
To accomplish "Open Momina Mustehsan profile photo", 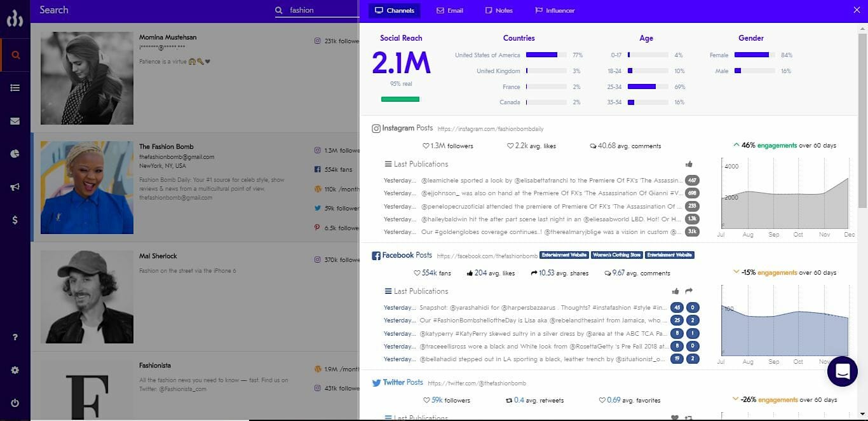I will [87, 78].
